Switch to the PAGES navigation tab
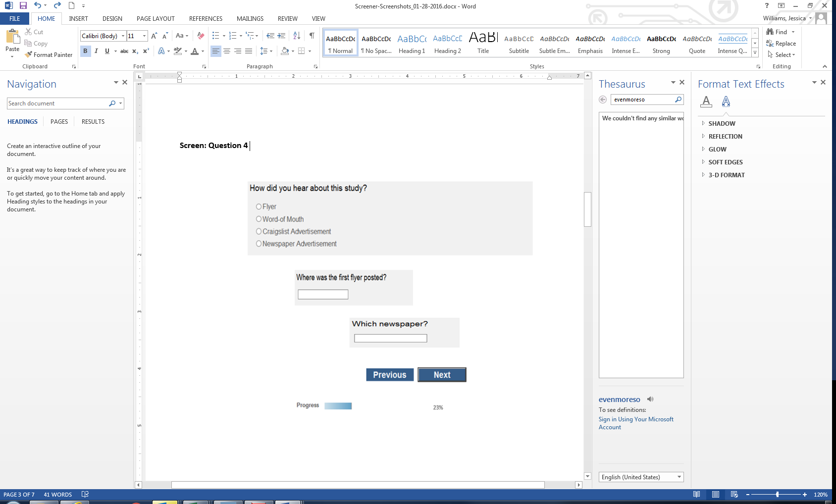The height and width of the screenshot is (504, 836). click(x=59, y=122)
